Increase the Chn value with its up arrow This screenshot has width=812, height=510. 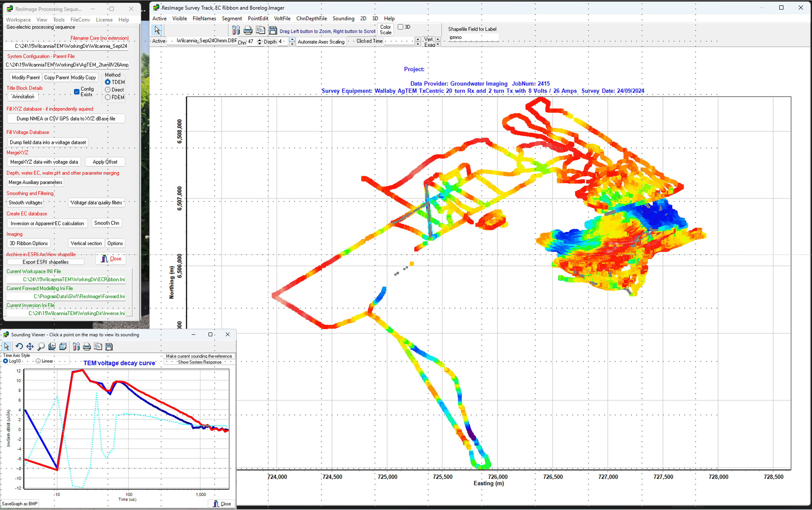pyautogui.click(x=259, y=40)
